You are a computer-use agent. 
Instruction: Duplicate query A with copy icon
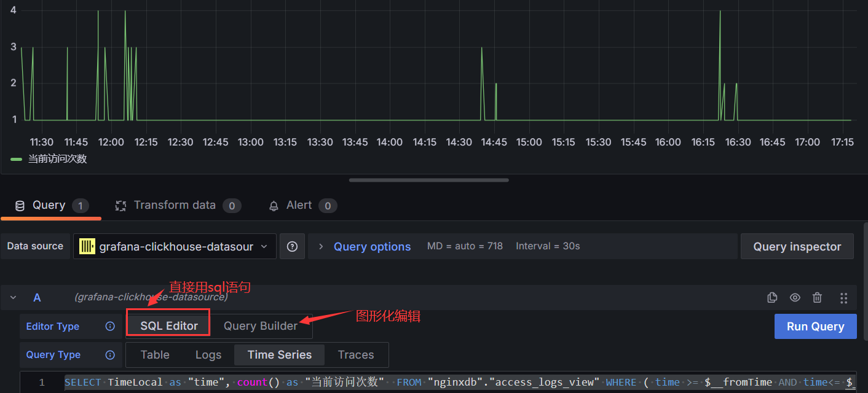(773, 297)
